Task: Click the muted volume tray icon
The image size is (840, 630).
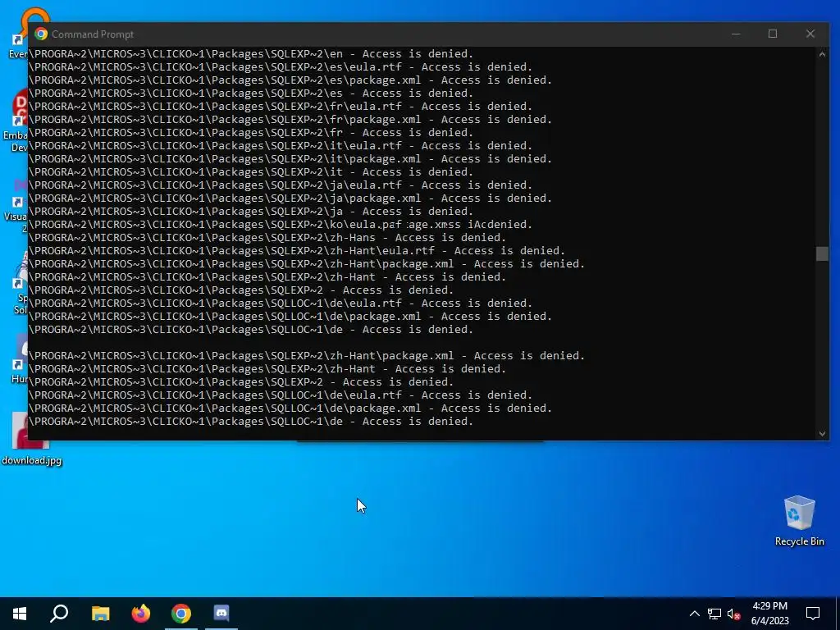Action: 733,614
